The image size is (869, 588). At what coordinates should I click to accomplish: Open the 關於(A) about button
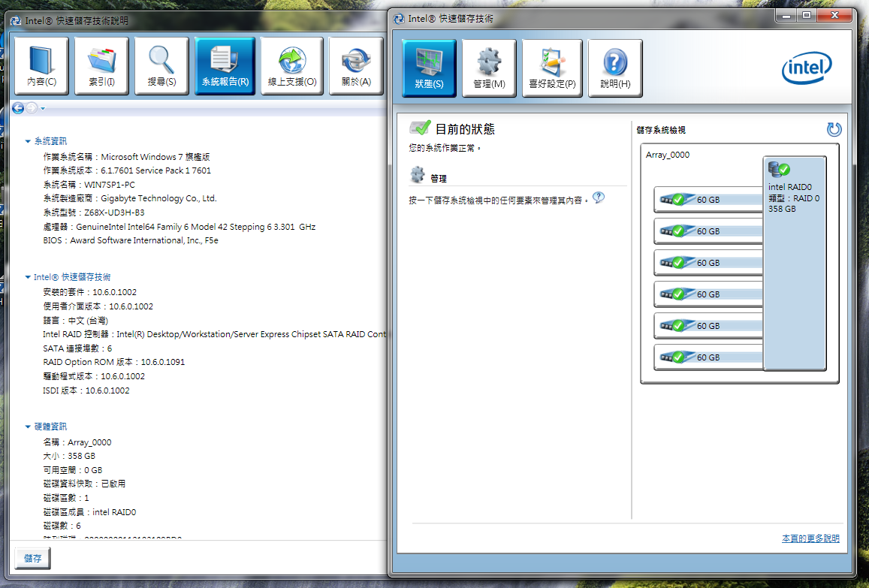tap(356, 66)
